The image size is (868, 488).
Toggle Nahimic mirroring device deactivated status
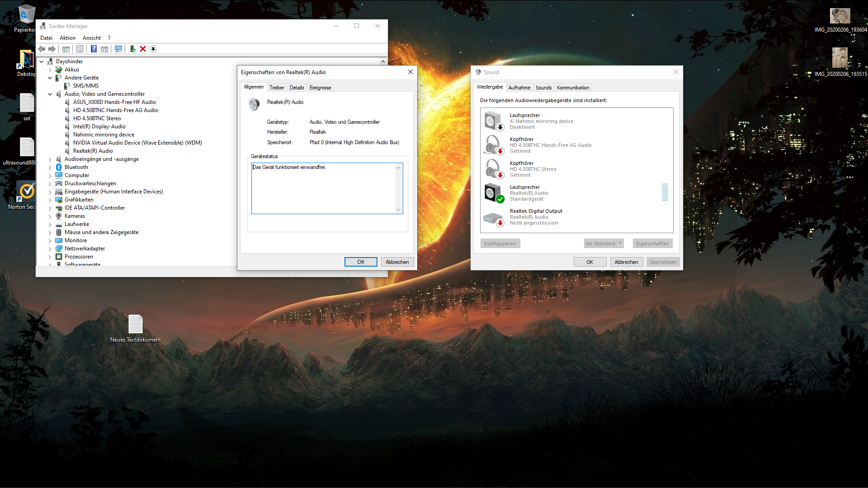576,121
